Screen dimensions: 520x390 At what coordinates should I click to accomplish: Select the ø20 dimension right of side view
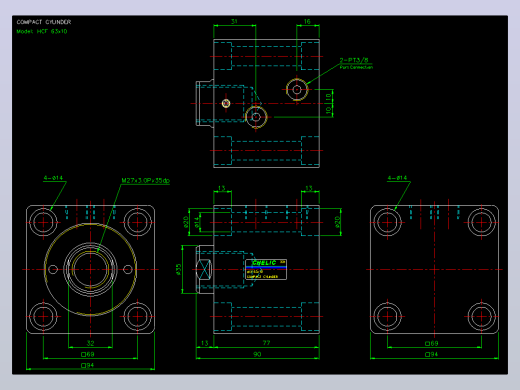click(337, 222)
